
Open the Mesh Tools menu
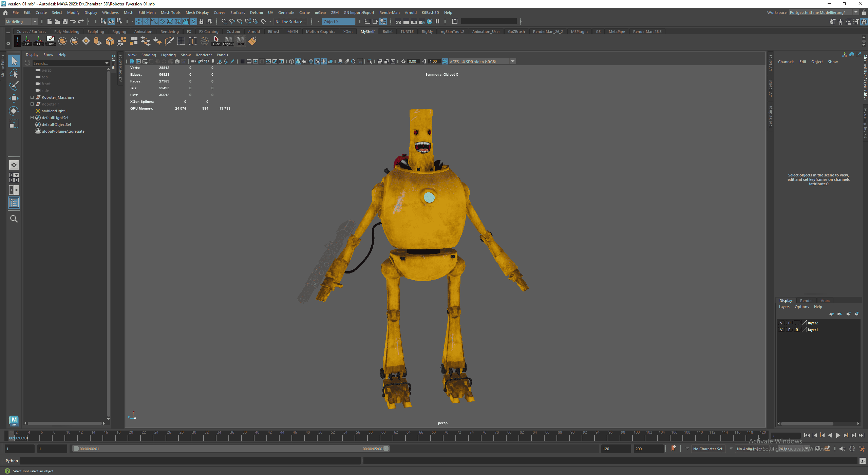[x=170, y=13]
